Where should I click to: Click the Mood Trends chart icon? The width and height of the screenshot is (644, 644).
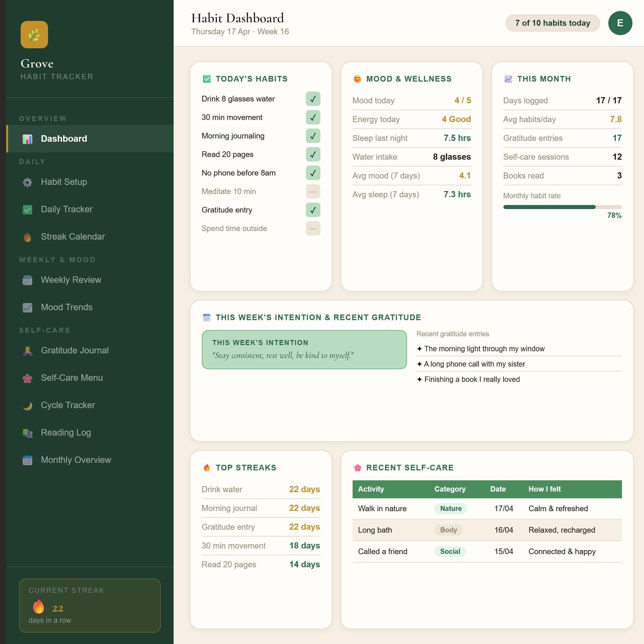pos(27,308)
